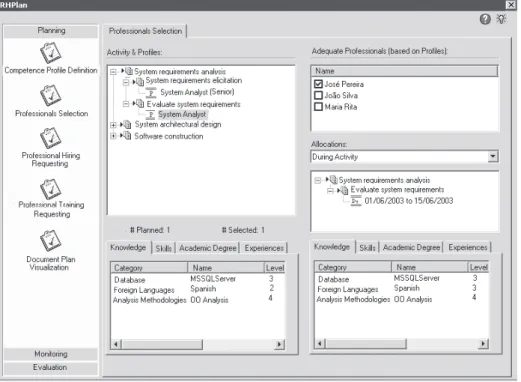Screen dimensions: 521x382
Task: Click Name column header in professionals list
Action: point(404,71)
